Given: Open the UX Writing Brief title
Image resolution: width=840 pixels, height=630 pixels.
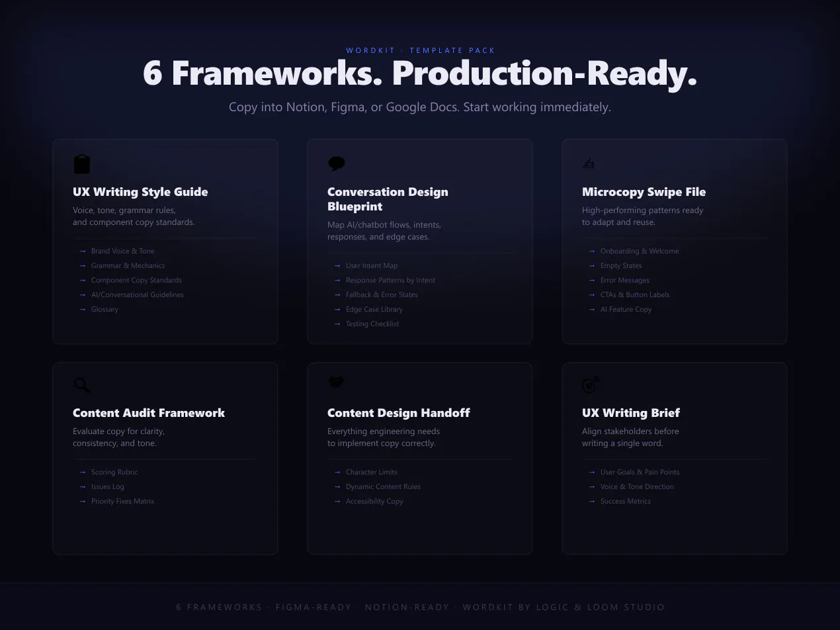Looking at the screenshot, I should pos(630,413).
